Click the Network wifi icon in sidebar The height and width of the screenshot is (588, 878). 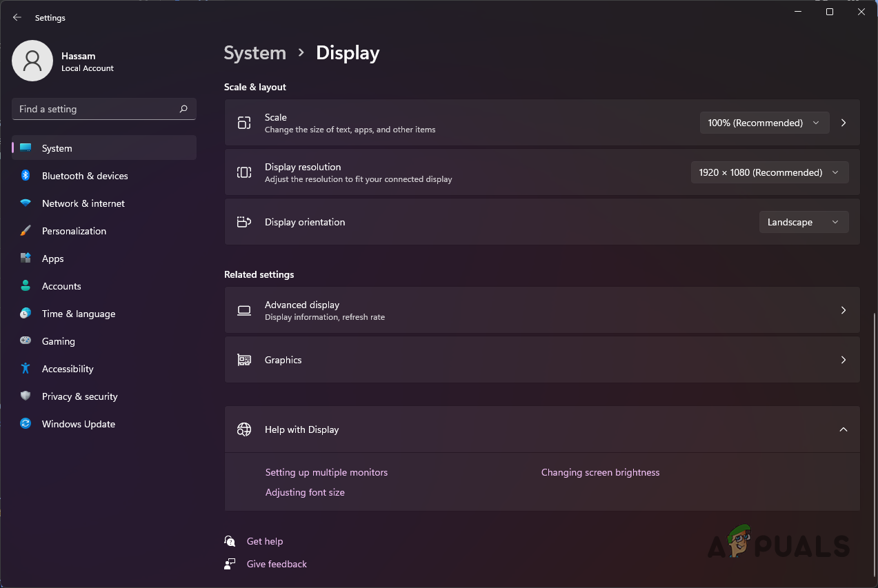coord(26,203)
